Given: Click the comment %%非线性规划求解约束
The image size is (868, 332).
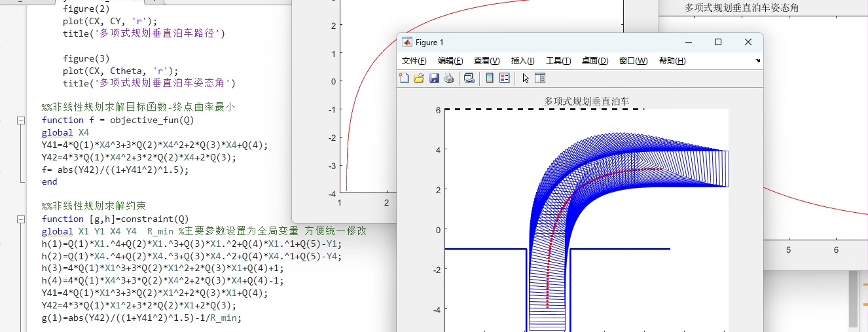Looking at the screenshot, I should point(94,207).
